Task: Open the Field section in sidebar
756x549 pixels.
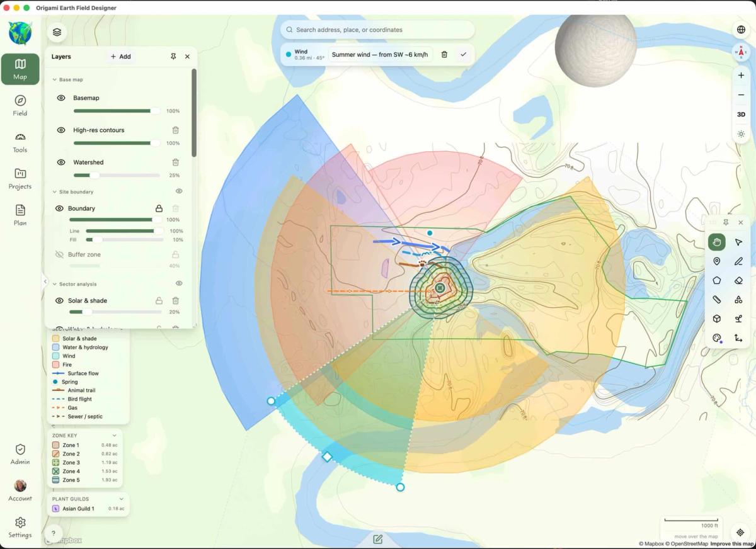Action: pyautogui.click(x=20, y=106)
